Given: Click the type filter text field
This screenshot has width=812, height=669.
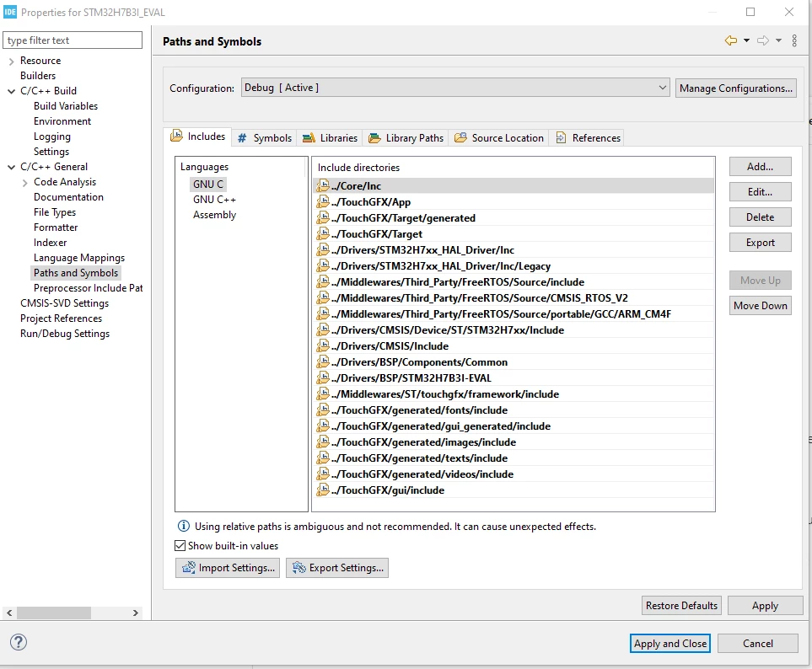Looking at the screenshot, I should (x=73, y=40).
